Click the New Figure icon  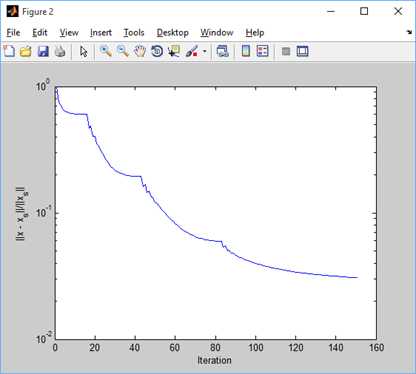coord(9,51)
